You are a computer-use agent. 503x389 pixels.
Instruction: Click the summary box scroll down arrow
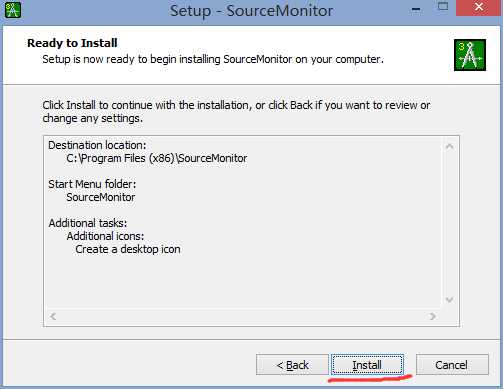pos(449,300)
